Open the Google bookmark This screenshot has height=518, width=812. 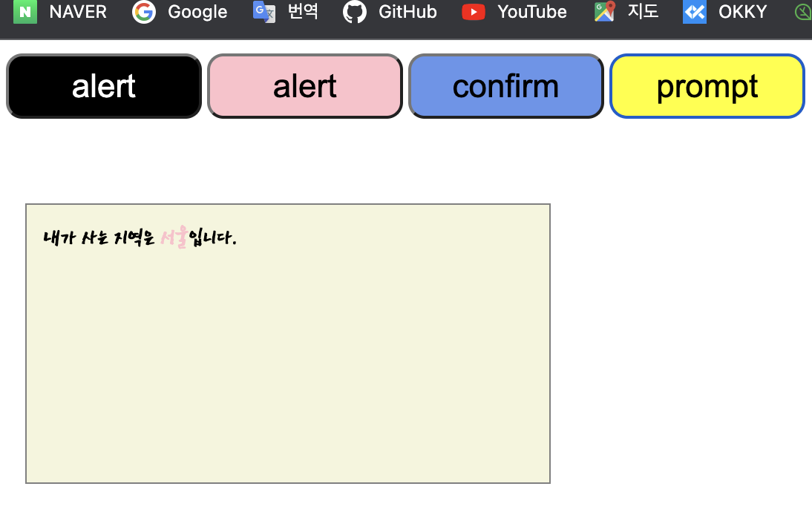point(180,12)
